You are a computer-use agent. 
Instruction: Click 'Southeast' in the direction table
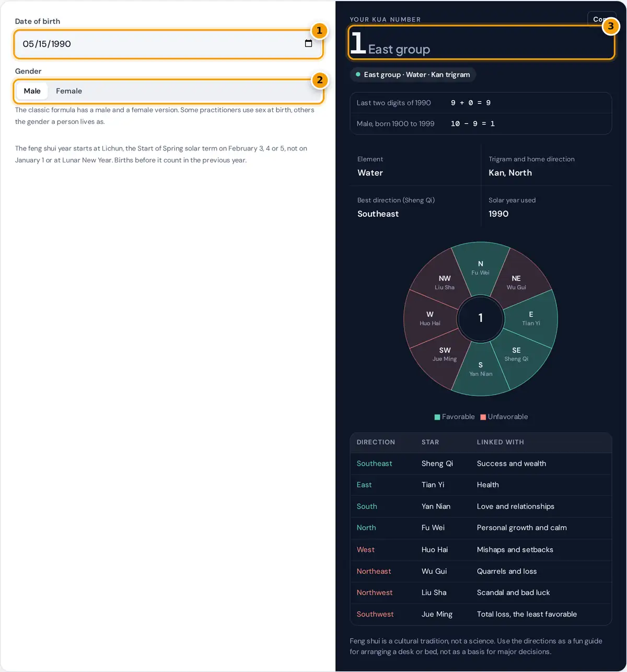374,464
